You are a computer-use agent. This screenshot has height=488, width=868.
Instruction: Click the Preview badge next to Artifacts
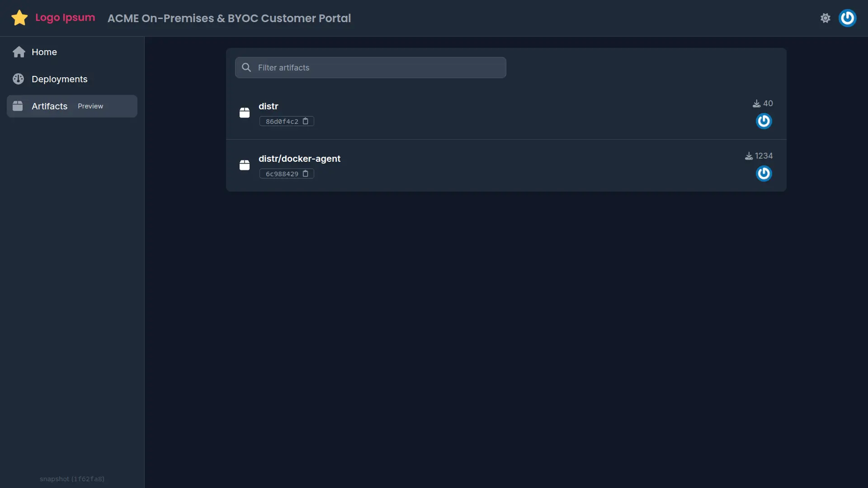click(90, 106)
